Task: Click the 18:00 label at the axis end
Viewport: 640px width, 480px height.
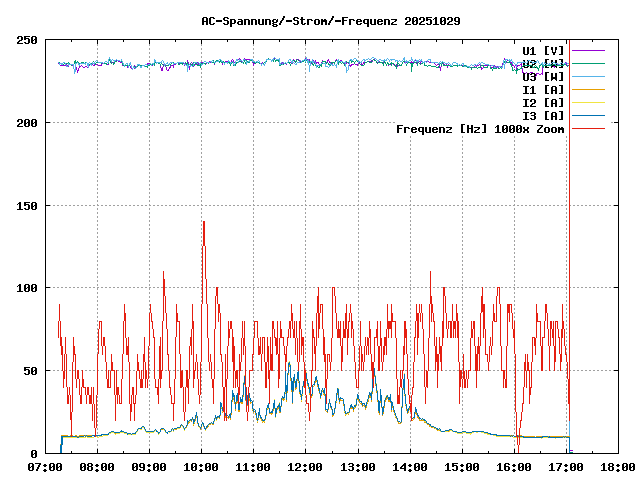Action: [617, 467]
